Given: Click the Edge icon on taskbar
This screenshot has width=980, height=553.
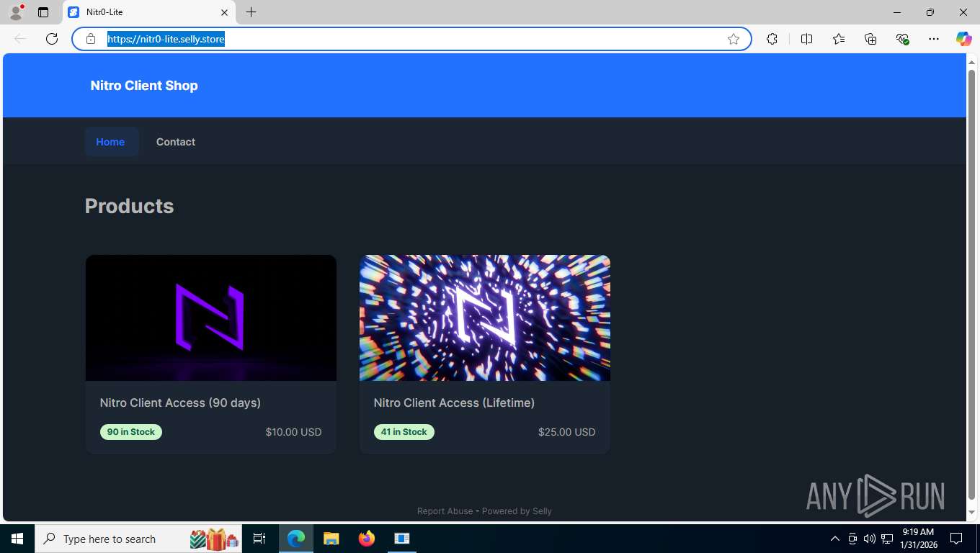Looking at the screenshot, I should [x=296, y=539].
